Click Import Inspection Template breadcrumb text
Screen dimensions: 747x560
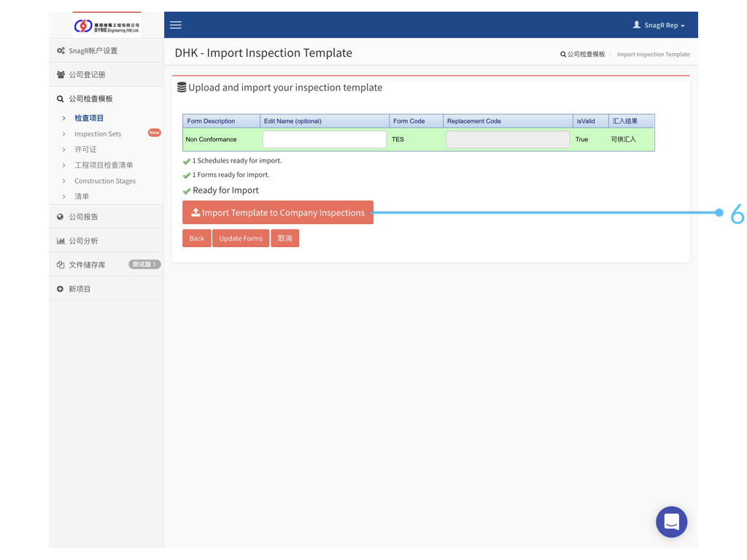653,54
